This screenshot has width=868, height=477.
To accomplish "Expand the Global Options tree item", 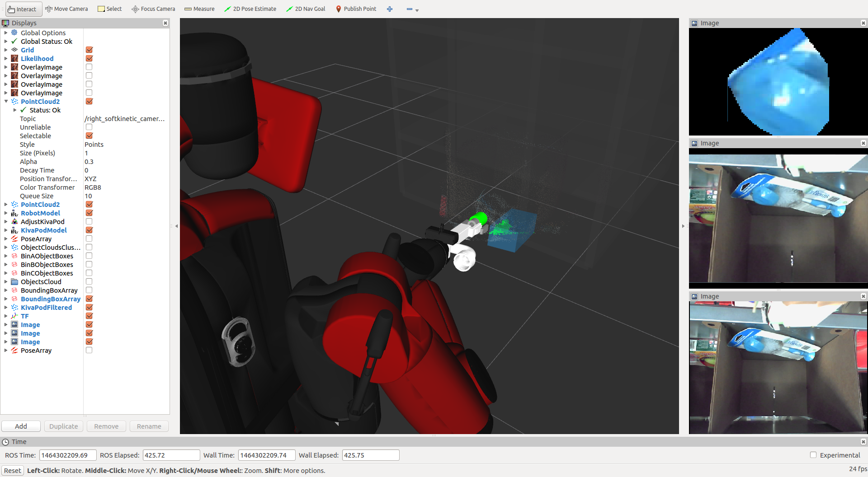I will click(x=6, y=33).
